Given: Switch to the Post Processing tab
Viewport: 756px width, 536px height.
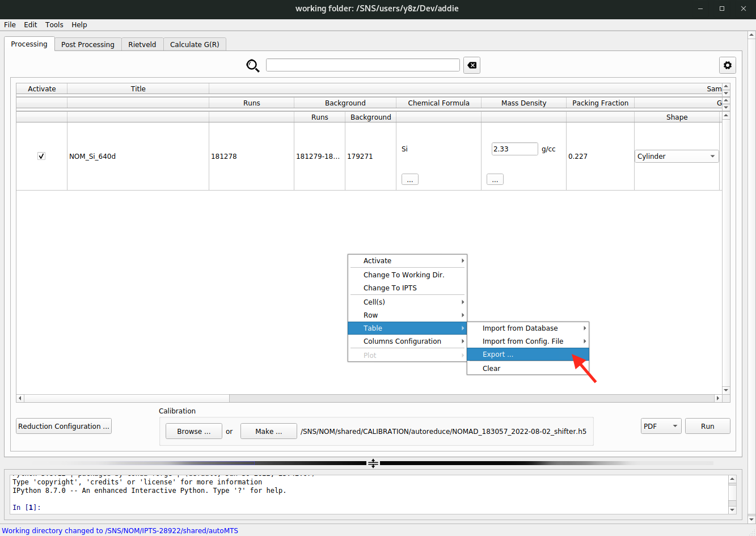Looking at the screenshot, I should (88, 45).
